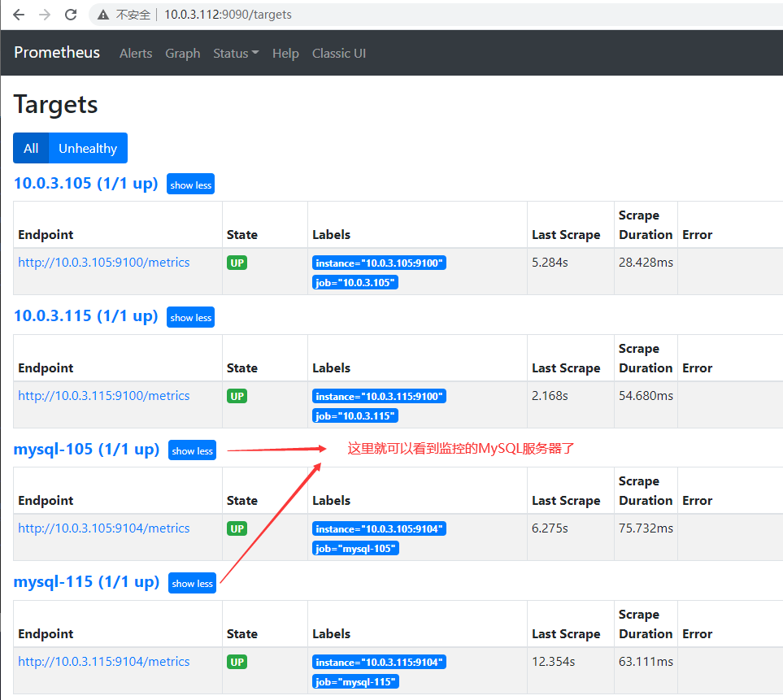Open the Graph page in navigation
Viewport: 783px width, 700px height.
(182, 53)
